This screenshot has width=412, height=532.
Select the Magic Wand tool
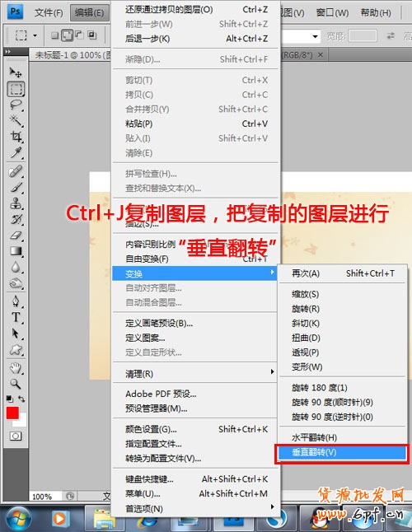coord(16,120)
